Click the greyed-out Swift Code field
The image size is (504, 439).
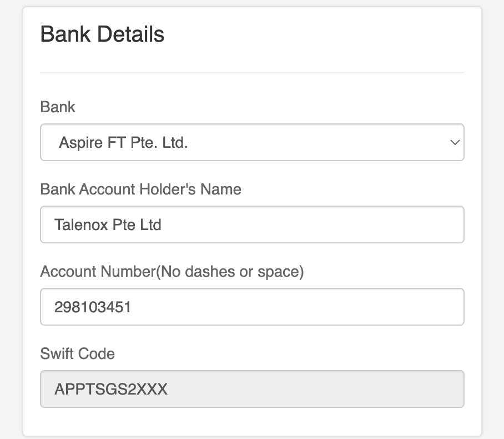coord(252,389)
